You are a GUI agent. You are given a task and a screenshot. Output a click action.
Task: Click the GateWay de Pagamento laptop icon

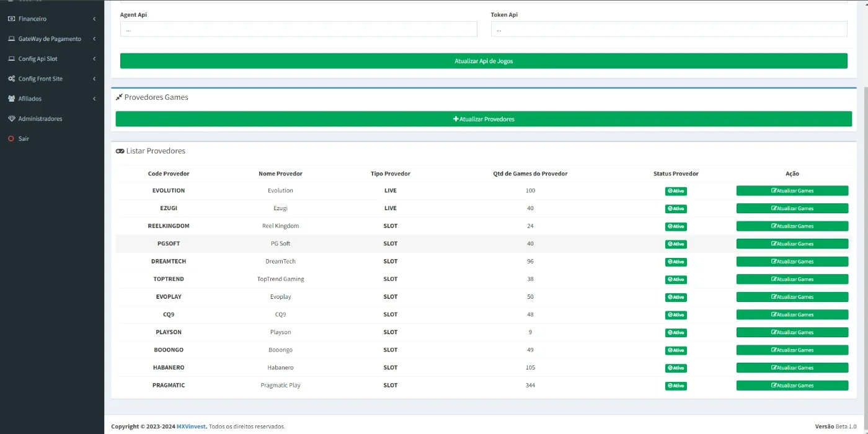pyautogui.click(x=11, y=39)
